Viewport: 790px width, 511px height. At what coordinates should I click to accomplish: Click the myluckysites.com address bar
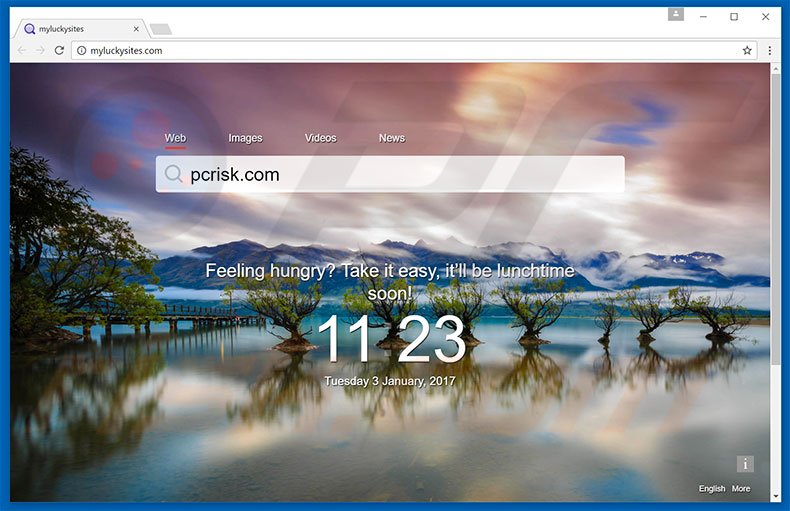pyautogui.click(x=400, y=50)
